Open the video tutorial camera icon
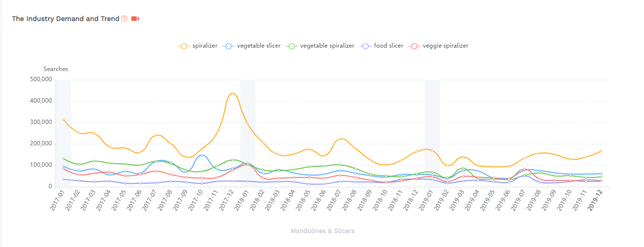Image resolution: width=644 pixels, height=247 pixels. [x=135, y=18]
